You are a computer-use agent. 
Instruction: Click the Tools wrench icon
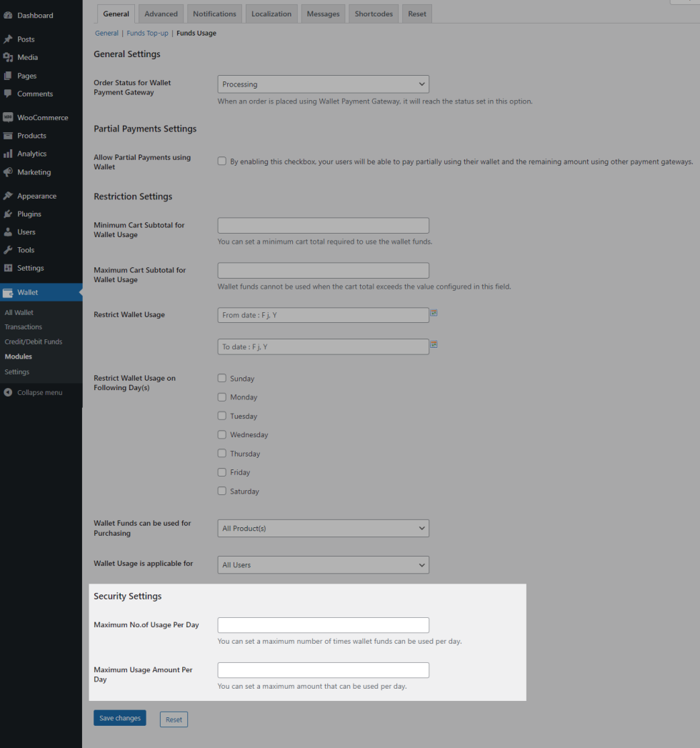pyautogui.click(x=8, y=250)
